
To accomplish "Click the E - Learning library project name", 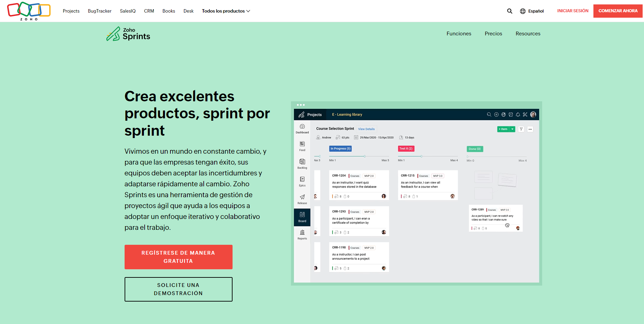I will tap(347, 115).
